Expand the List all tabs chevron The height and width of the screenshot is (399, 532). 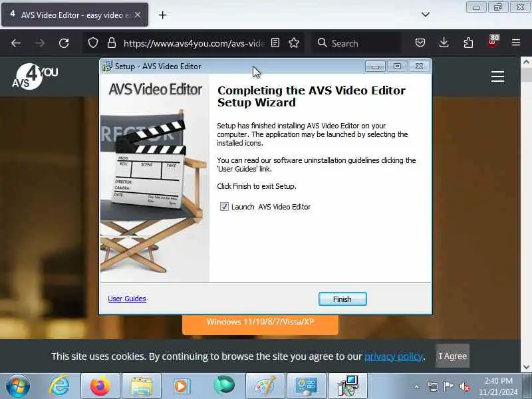426,15
